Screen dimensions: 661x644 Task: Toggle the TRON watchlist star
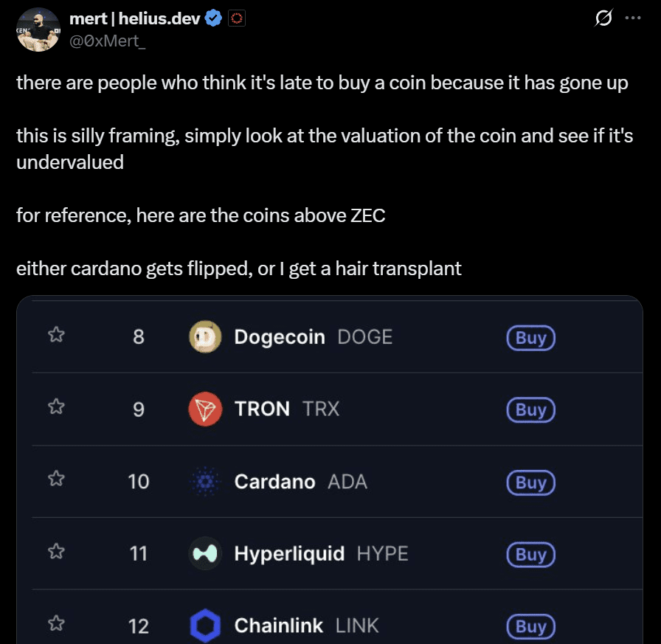[x=55, y=406]
